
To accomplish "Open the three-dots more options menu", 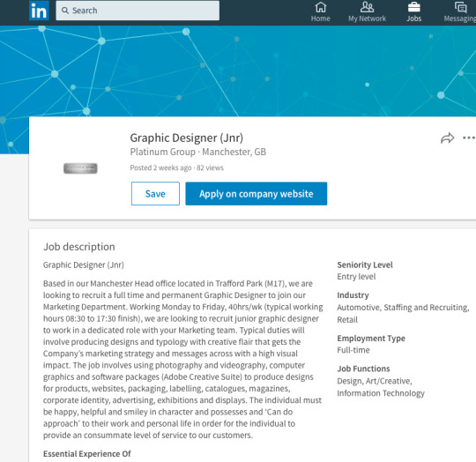I will 469,138.
